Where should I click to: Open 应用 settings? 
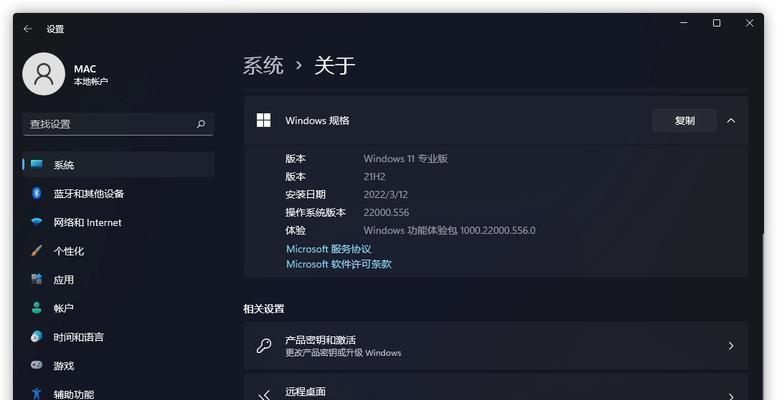click(x=118, y=280)
